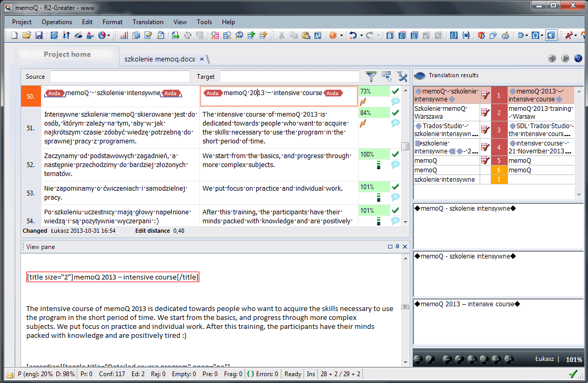
Task: Go to the next document with forward arrow
Action: tap(565, 58)
